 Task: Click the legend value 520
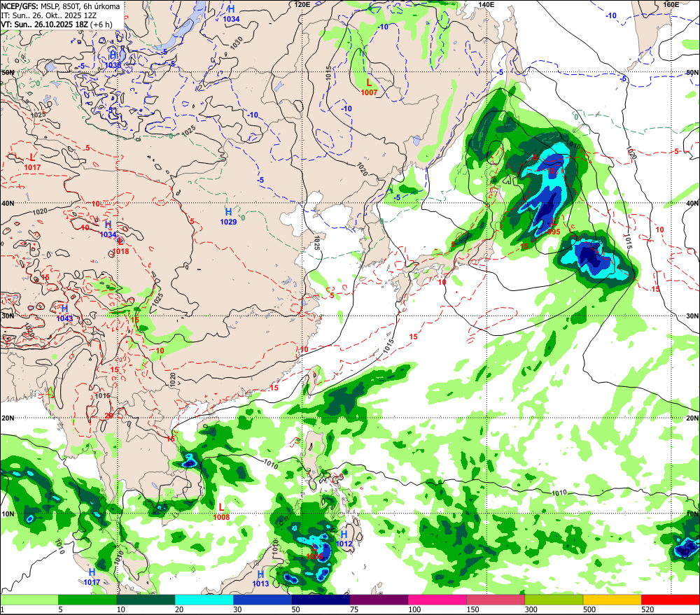(x=647, y=609)
